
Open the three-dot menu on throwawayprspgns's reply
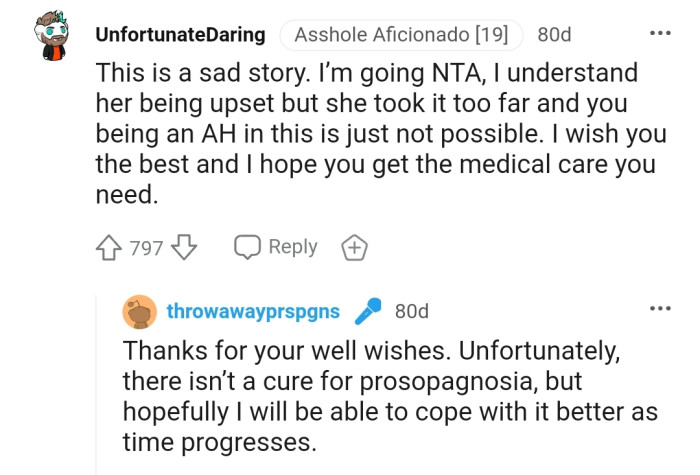tap(660, 309)
